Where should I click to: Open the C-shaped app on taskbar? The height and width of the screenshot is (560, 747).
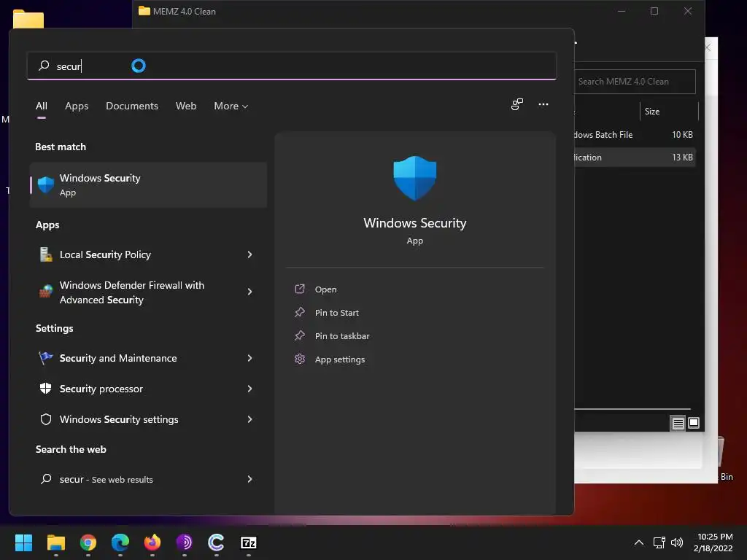[216, 542]
